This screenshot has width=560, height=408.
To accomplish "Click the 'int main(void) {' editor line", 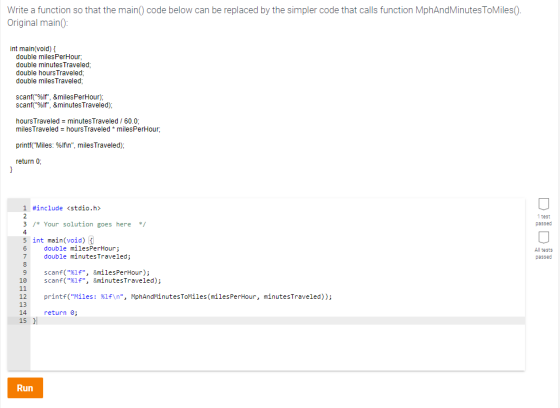I will 63,240.
